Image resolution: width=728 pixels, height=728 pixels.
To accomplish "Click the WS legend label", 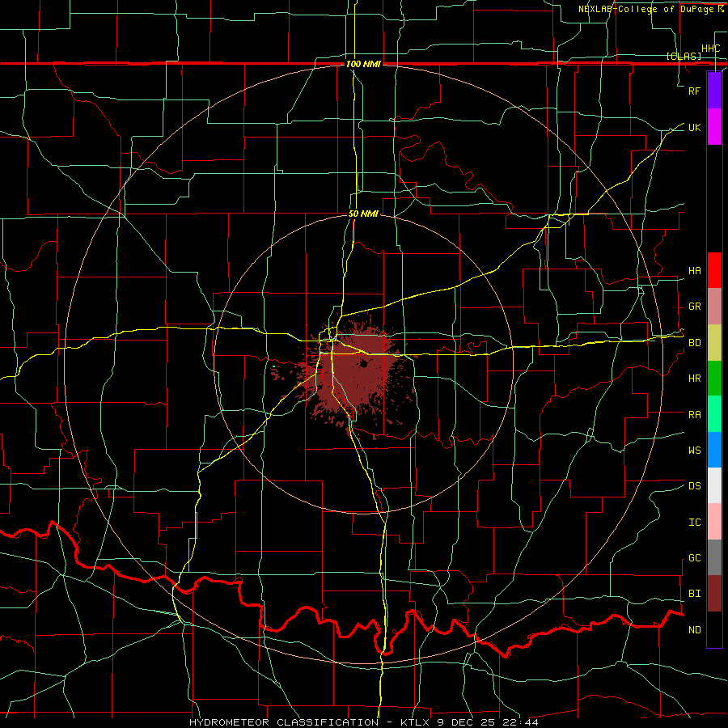I will point(694,451).
